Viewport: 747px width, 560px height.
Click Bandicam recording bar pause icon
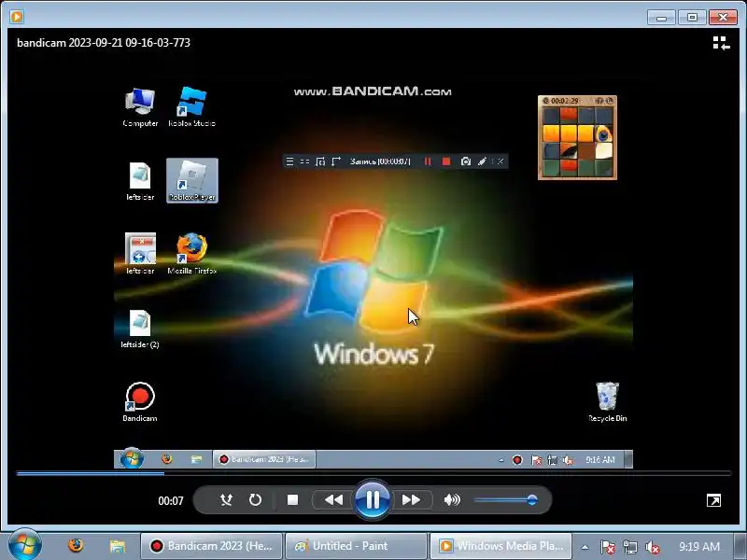(428, 161)
